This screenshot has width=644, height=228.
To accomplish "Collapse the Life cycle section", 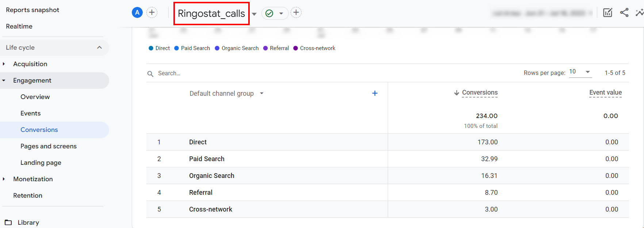I will point(99,47).
